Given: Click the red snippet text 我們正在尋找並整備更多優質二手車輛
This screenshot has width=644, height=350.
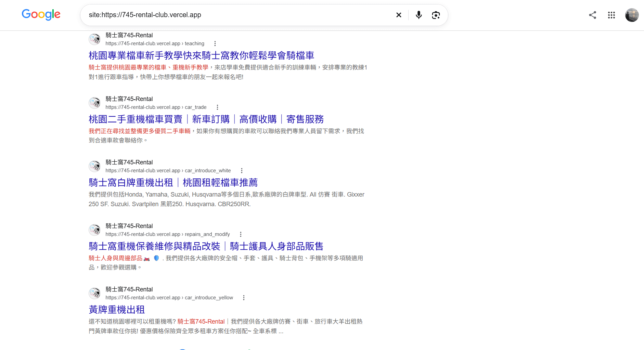Looking at the screenshot, I should [x=139, y=131].
